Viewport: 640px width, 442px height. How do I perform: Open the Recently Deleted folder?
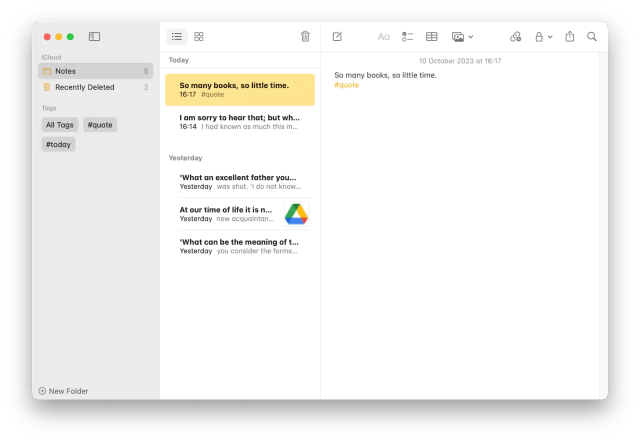point(96,87)
